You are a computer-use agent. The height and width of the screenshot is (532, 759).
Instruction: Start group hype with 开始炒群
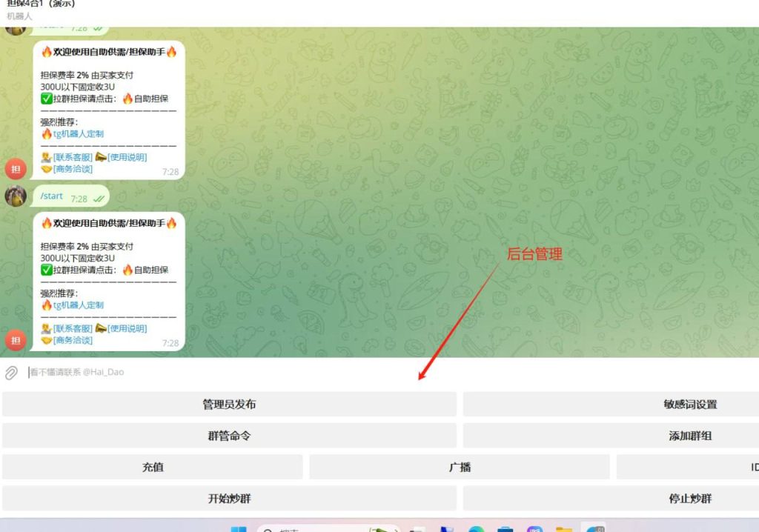pyautogui.click(x=229, y=499)
